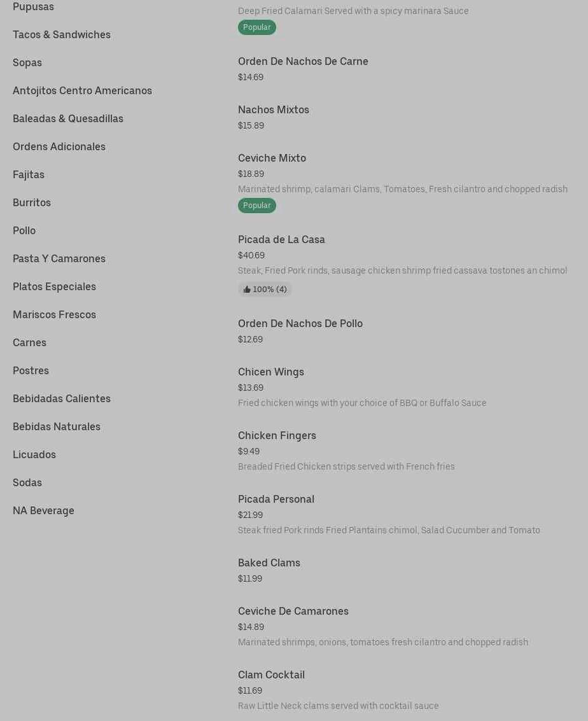Open Picada de La Casa item
The height and width of the screenshot is (721, 588).
point(281,239)
